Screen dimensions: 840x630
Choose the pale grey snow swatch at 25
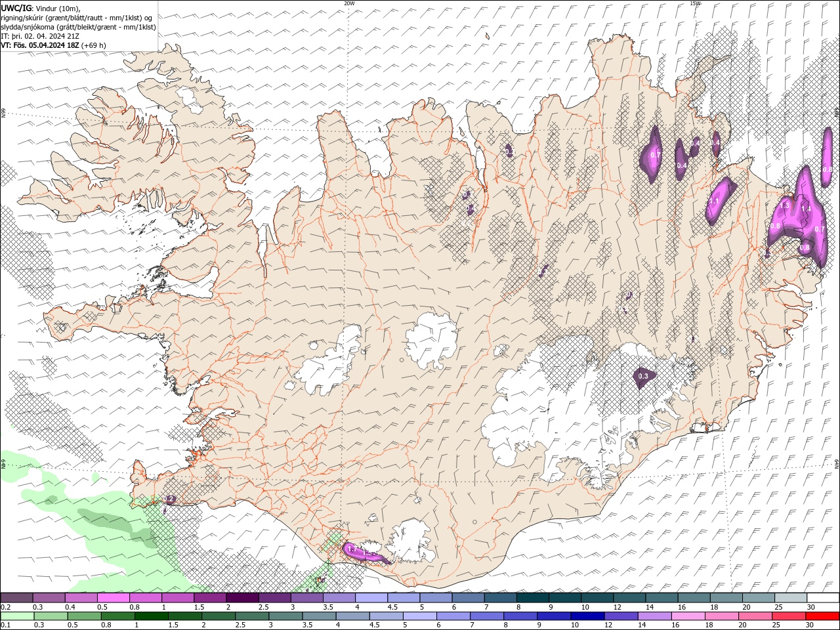[791, 598]
